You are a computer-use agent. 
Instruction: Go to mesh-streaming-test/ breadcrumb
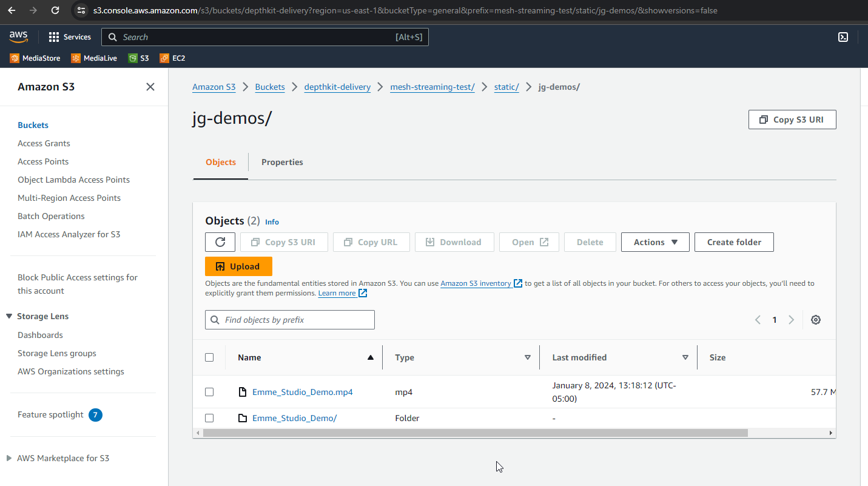point(432,87)
